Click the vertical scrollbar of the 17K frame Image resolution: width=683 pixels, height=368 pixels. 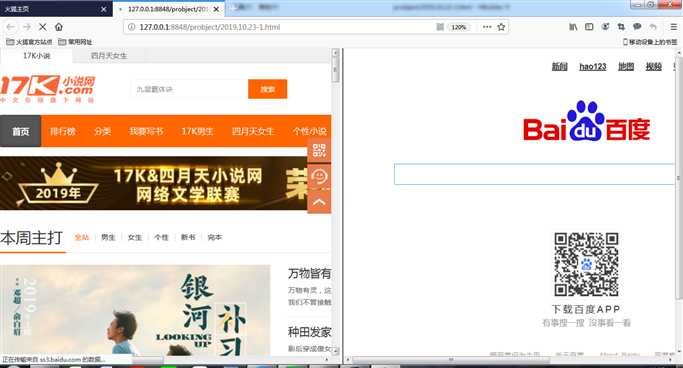(335, 203)
